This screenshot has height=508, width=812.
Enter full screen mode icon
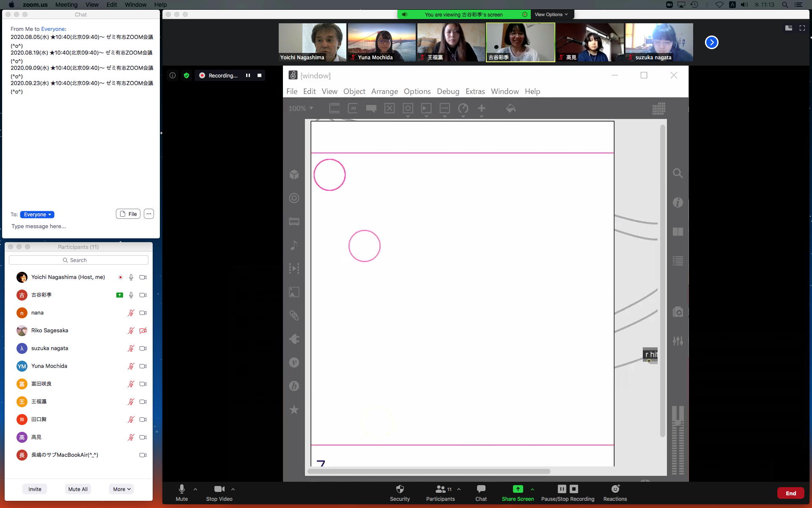pos(802,28)
